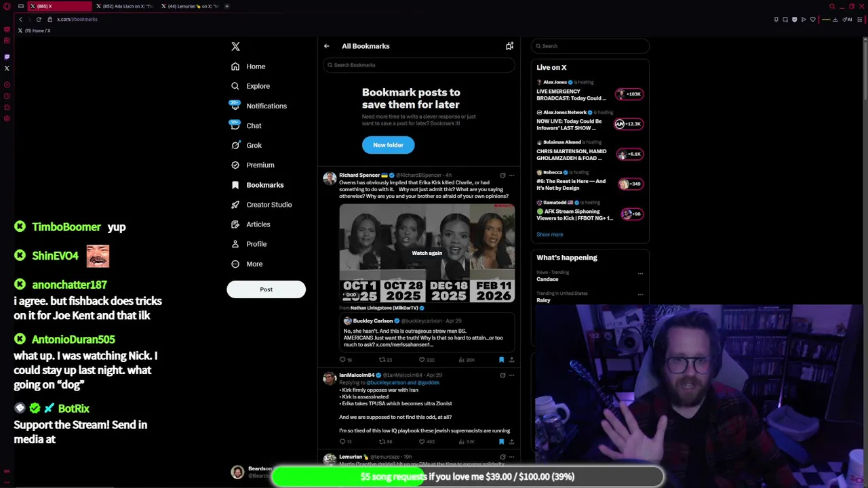
Task: Repost the IanMalcolm84 post
Action: coord(382,441)
